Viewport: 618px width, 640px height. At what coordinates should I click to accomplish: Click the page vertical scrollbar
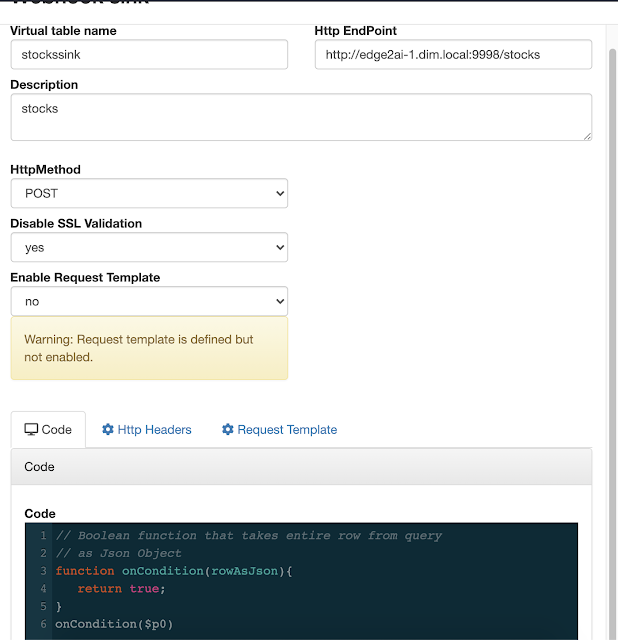point(611,300)
